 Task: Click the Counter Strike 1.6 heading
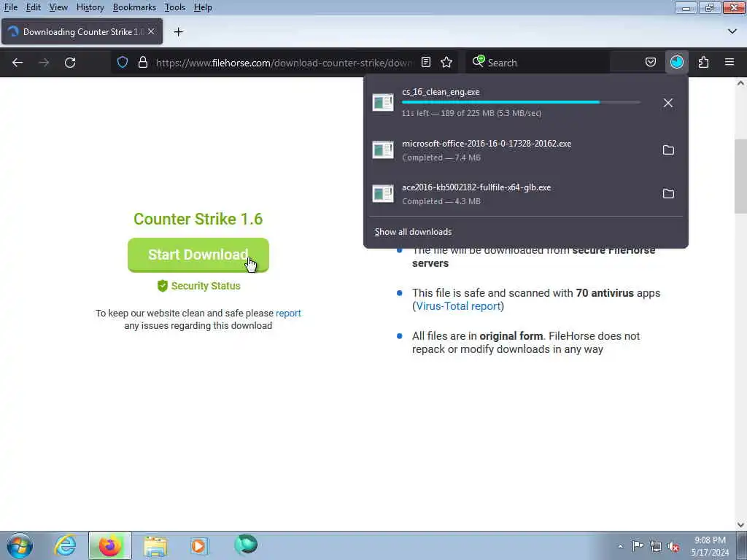[x=198, y=219]
